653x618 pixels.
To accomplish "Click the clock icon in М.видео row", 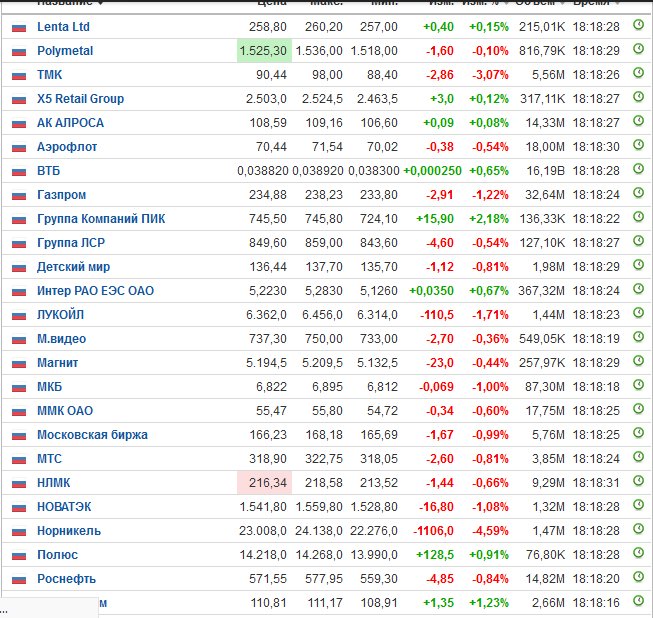I will pos(638,337).
